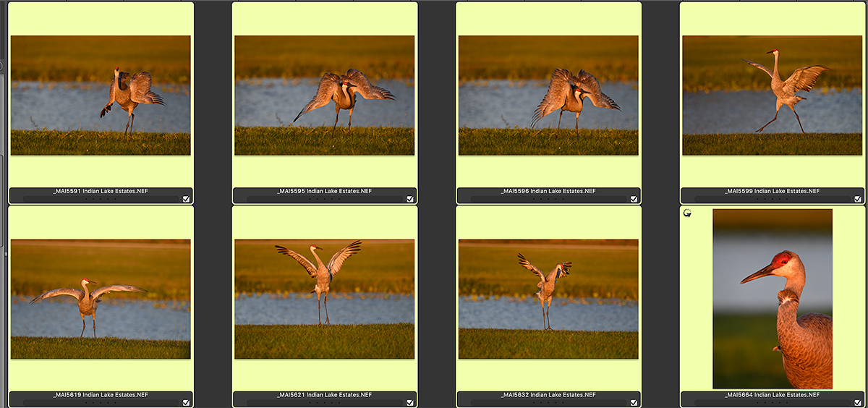868x408 pixels.
Task: Select the _MAI5619 spread-wings crane thumbnail
Action: point(101,299)
